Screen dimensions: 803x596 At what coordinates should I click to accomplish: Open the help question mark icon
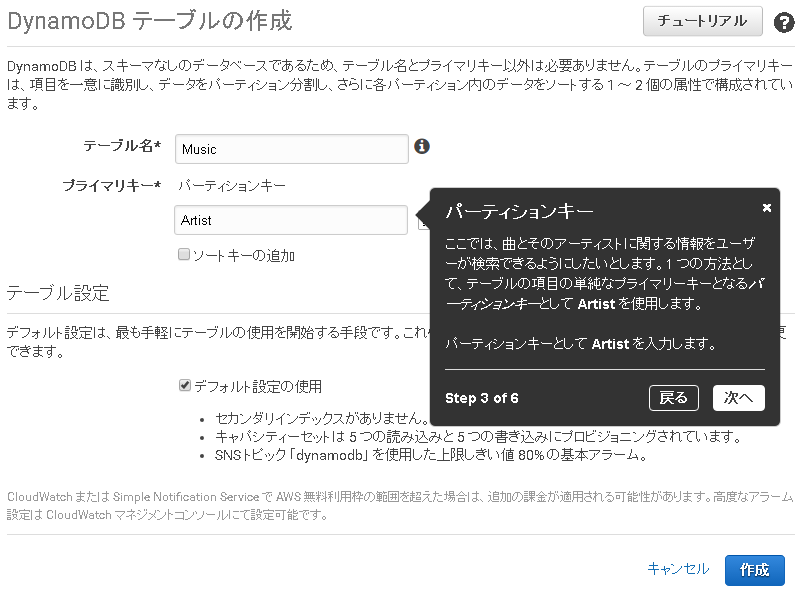(x=784, y=22)
